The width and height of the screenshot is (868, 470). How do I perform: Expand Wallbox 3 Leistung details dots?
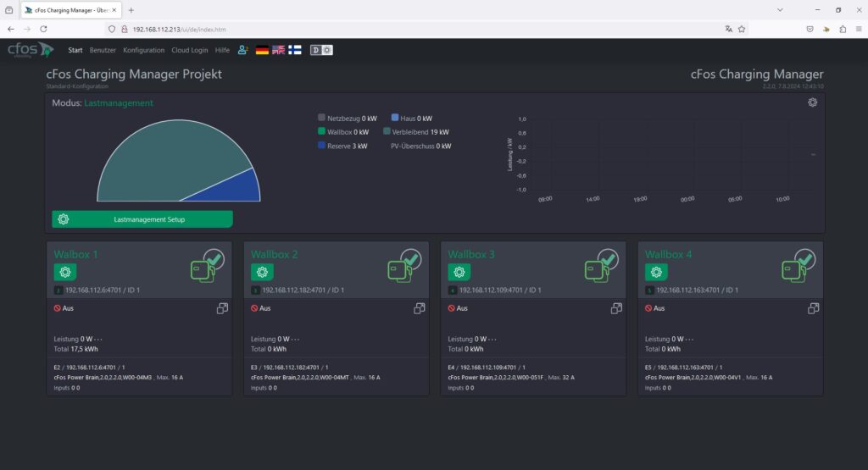(492, 340)
